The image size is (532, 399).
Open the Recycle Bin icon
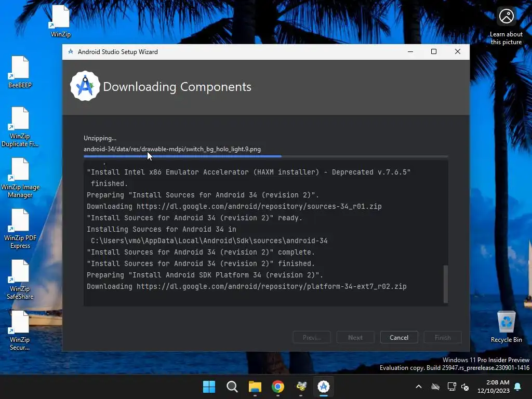click(506, 327)
